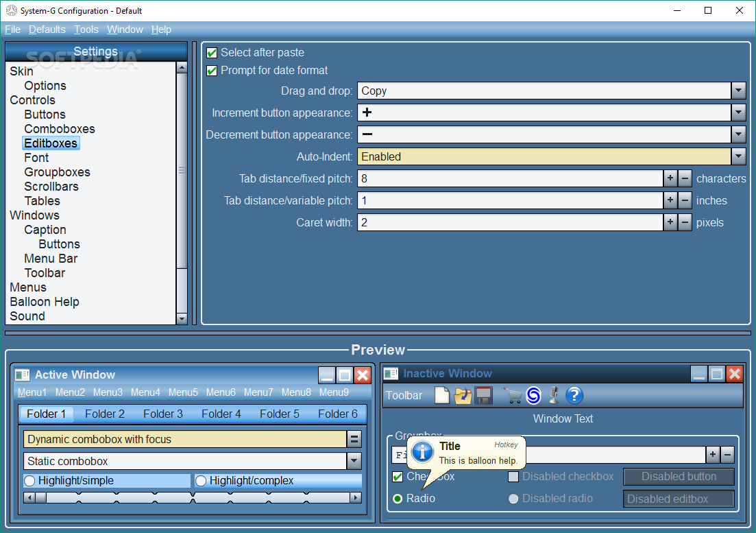
Task: Click the blue question mark help icon
Action: click(x=574, y=396)
